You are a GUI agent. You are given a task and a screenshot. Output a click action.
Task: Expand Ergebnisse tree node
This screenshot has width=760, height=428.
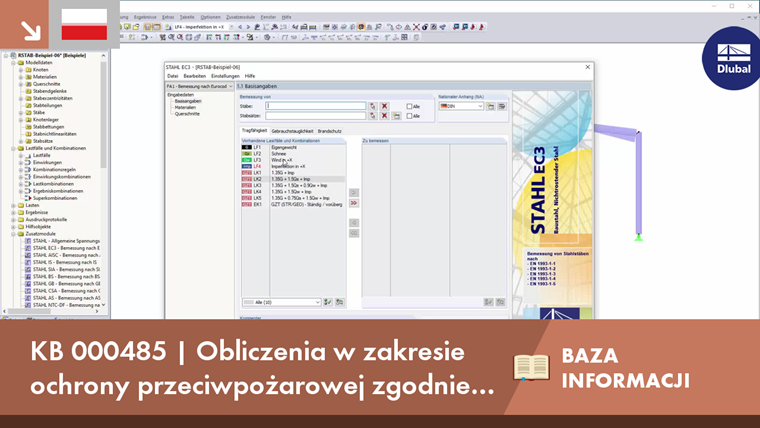coord(14,212)
